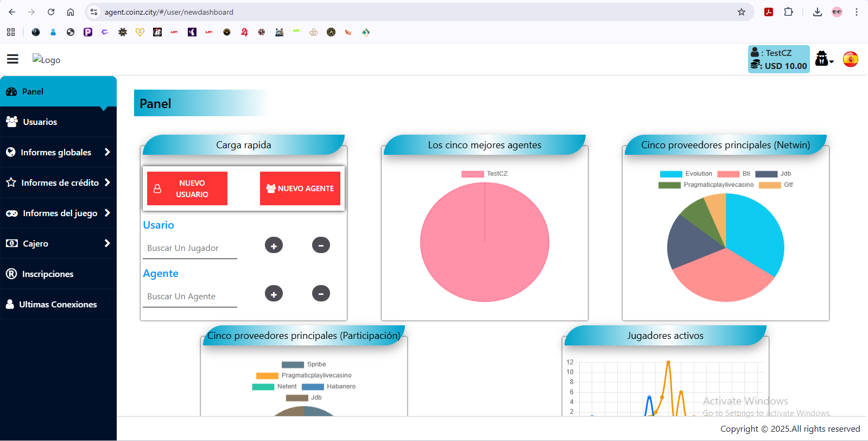Image resolution: width=868 pixels, height=441 pixels.
Task: Open Usuarios in the sidebar
Action: coord(40,122)
